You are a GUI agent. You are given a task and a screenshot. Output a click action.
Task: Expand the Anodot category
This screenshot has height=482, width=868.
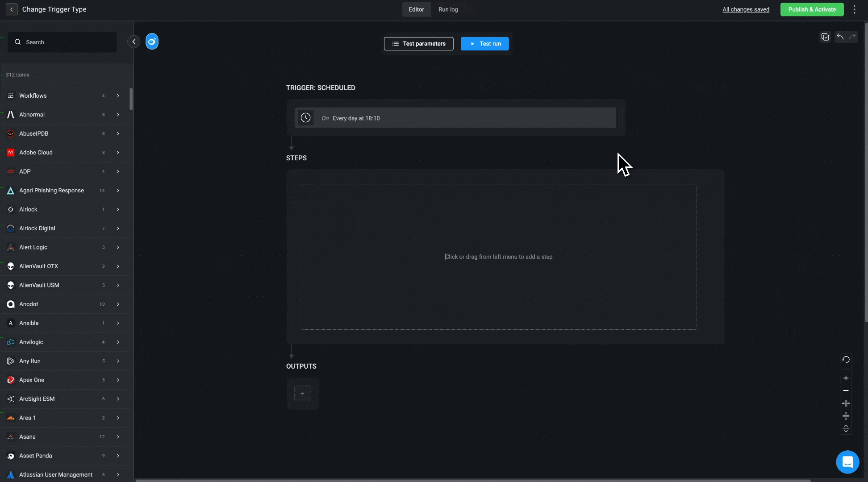(118, 304)
